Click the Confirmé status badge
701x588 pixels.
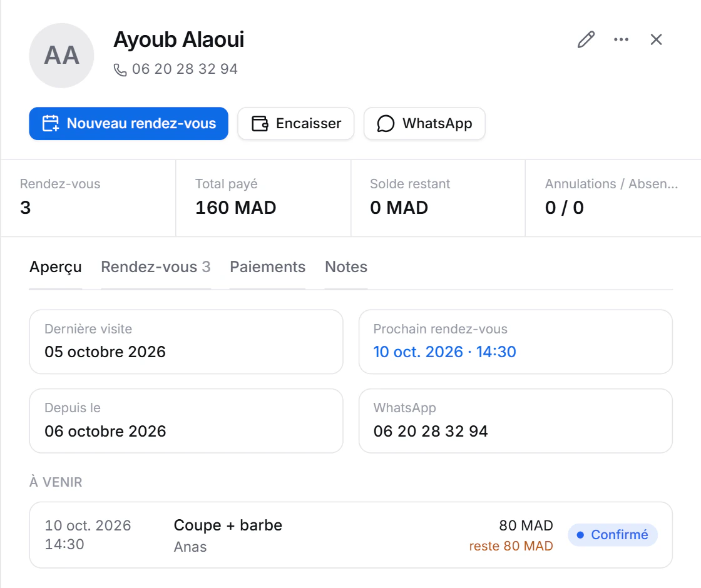613,535
